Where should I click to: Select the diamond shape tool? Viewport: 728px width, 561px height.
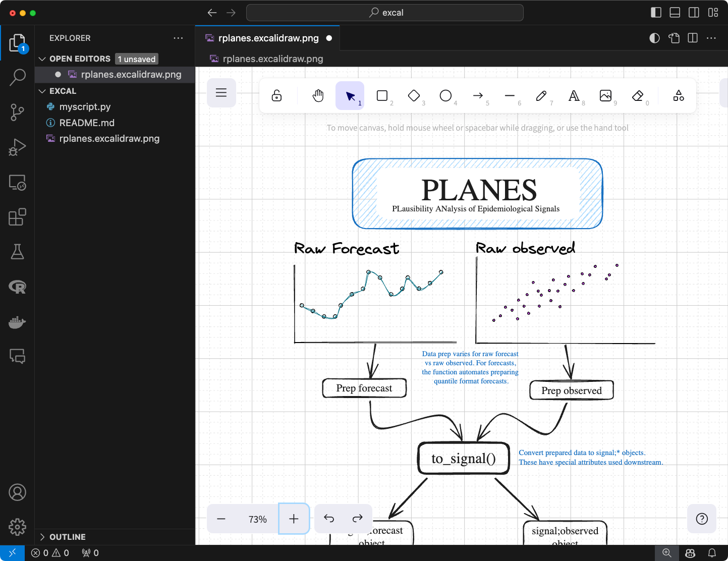[414, 95]
